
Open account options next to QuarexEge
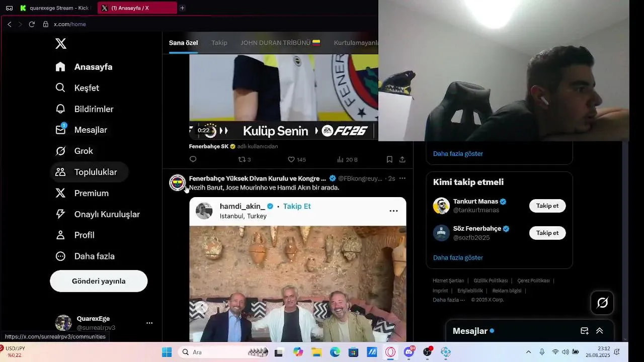pos(149,323)
